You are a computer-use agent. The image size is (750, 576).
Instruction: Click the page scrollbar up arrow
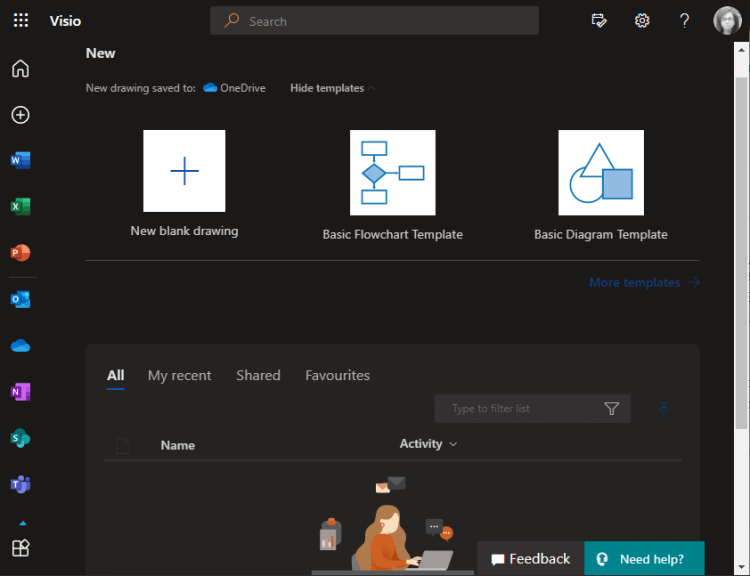[741, 50]
